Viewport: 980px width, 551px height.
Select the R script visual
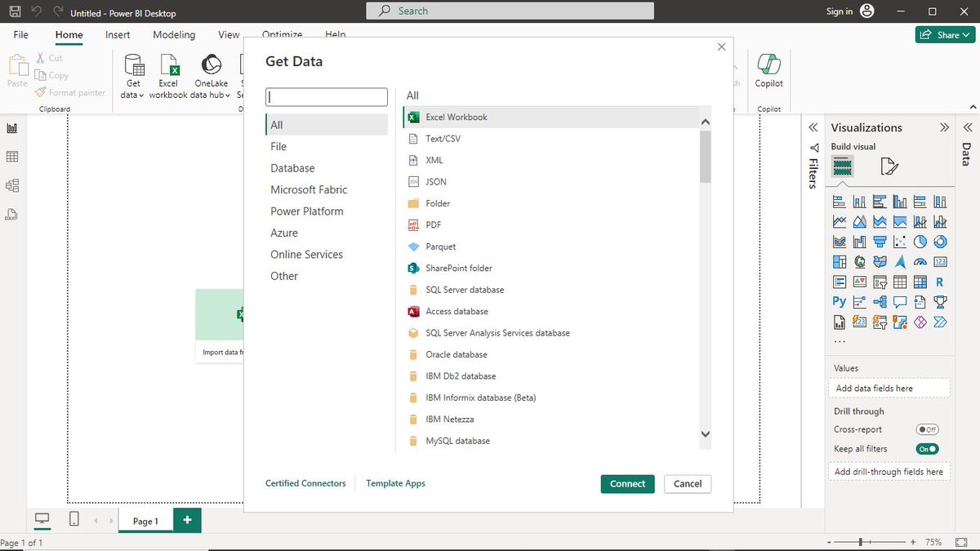click(x=940, y=282)
